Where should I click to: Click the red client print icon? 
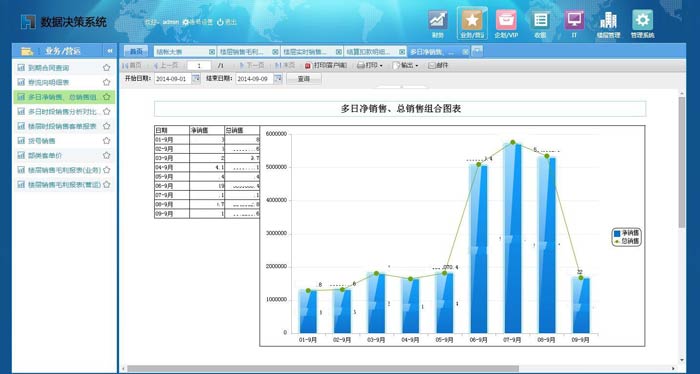pyautogui.click(x=307, y=66)
